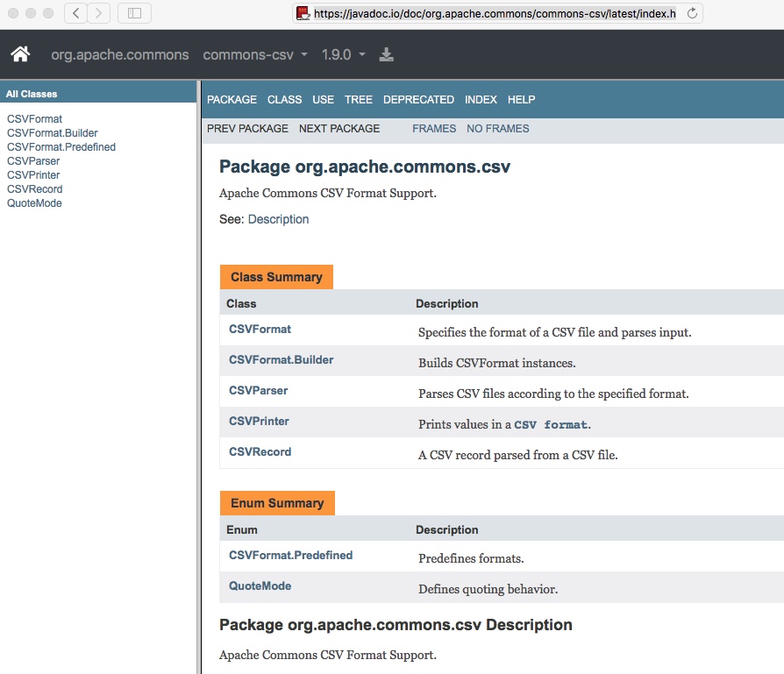Click 'Specifies the format of a CSV file' description
Screen dimensions: 784x674
[554, 332]
